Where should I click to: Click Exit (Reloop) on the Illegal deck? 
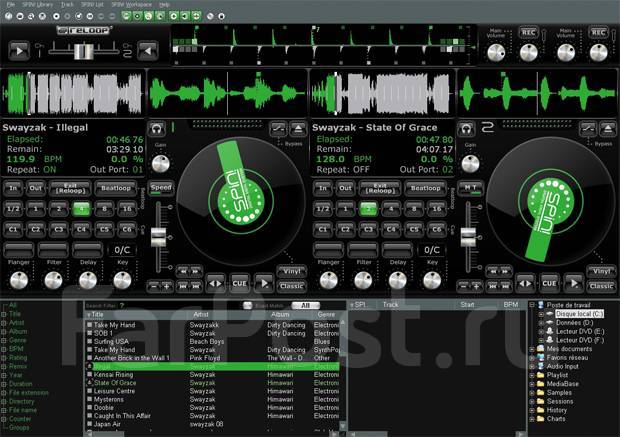click(x=70, y=188)
